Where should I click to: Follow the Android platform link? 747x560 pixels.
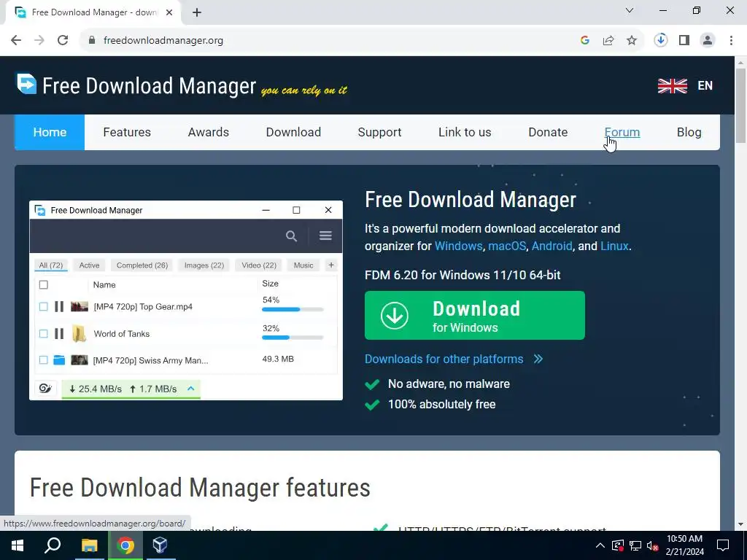pyautogui.click(x=551, y=246)
